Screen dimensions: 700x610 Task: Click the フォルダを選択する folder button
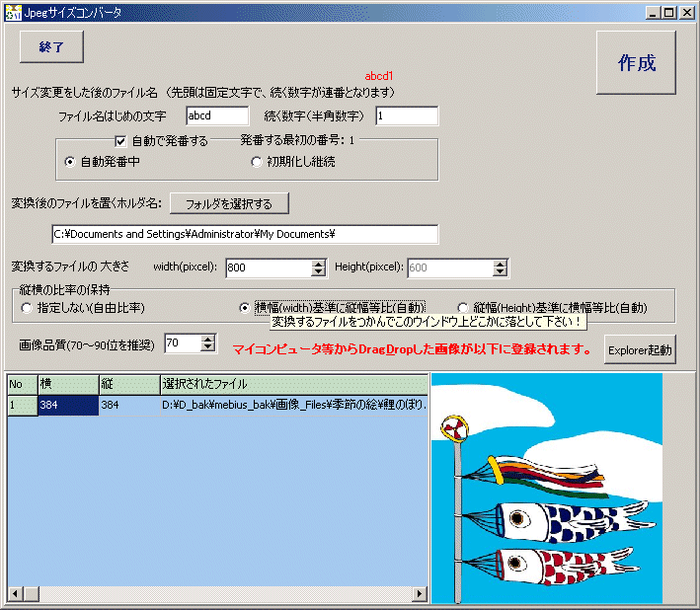229,202
